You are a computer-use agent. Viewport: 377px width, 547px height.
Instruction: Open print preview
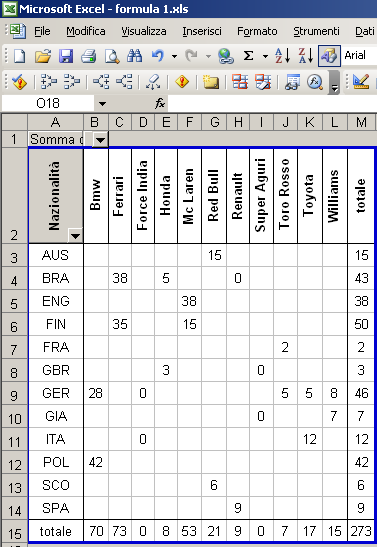[x=112, y=56]
